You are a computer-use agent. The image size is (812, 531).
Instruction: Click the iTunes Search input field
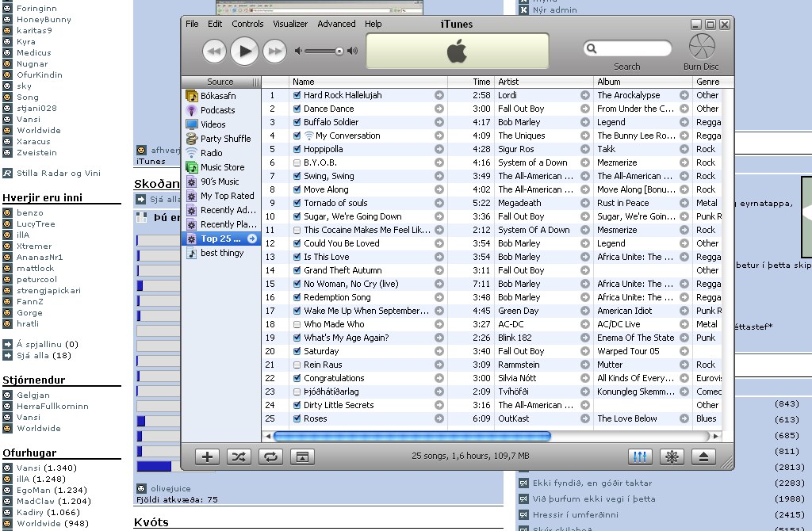coord(628,48)
